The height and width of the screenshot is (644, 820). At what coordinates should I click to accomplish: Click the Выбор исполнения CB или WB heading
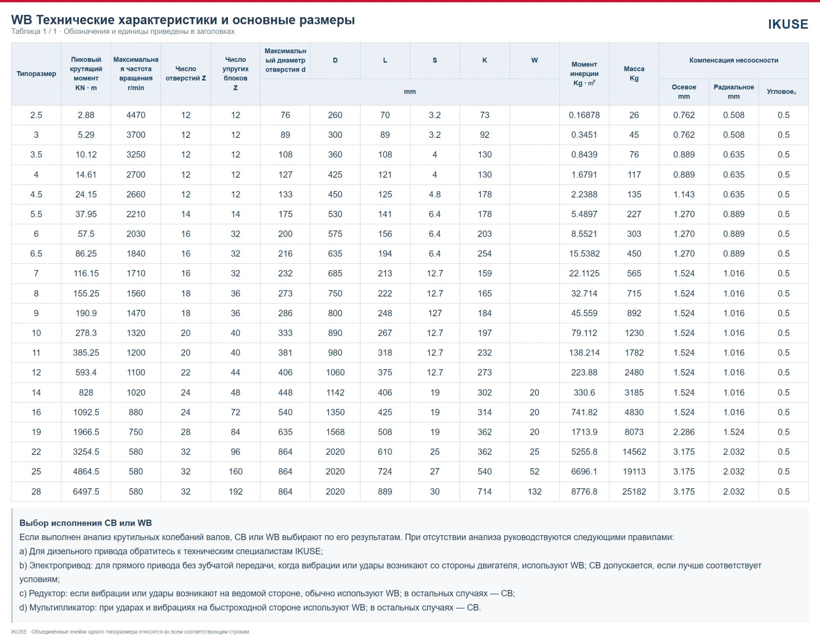[85, 523]
